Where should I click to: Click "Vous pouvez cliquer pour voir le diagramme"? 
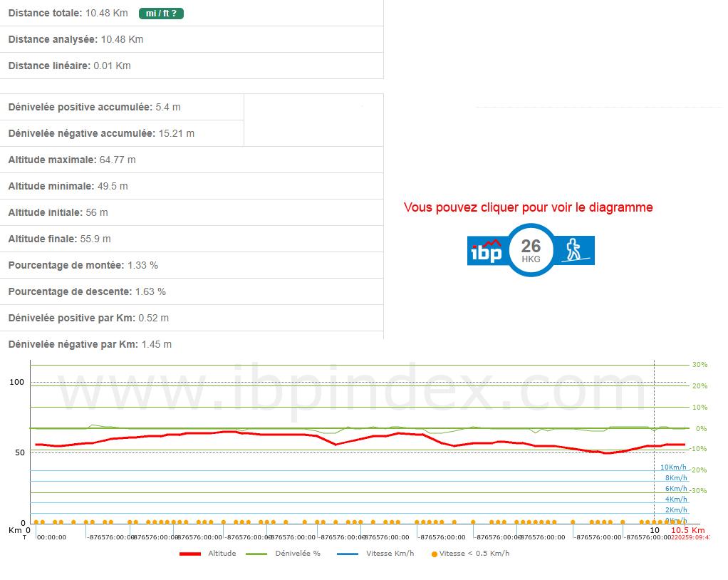pos(528,207)
